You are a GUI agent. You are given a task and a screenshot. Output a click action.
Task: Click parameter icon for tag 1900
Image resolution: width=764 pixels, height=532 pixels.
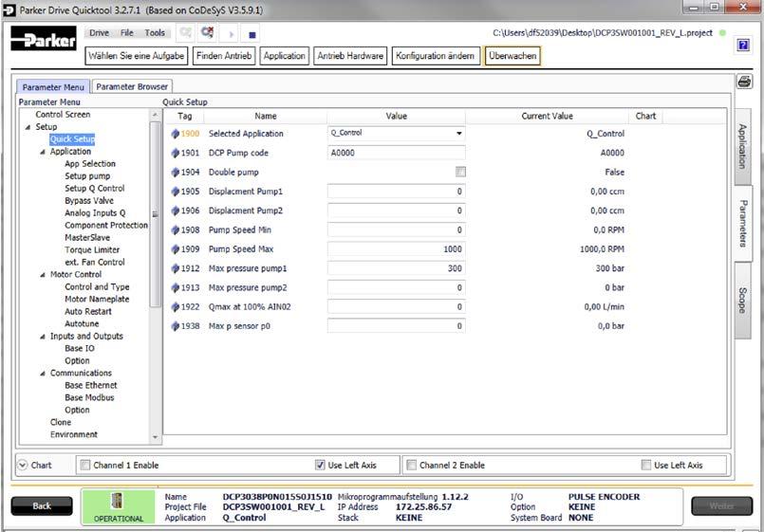coord(175,134)
